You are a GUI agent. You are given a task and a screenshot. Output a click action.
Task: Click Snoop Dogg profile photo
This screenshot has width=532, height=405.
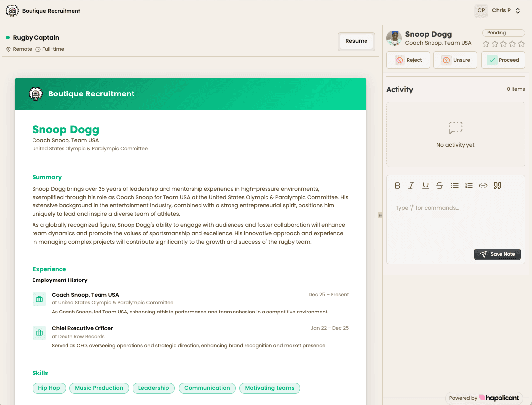coord(394,38)
